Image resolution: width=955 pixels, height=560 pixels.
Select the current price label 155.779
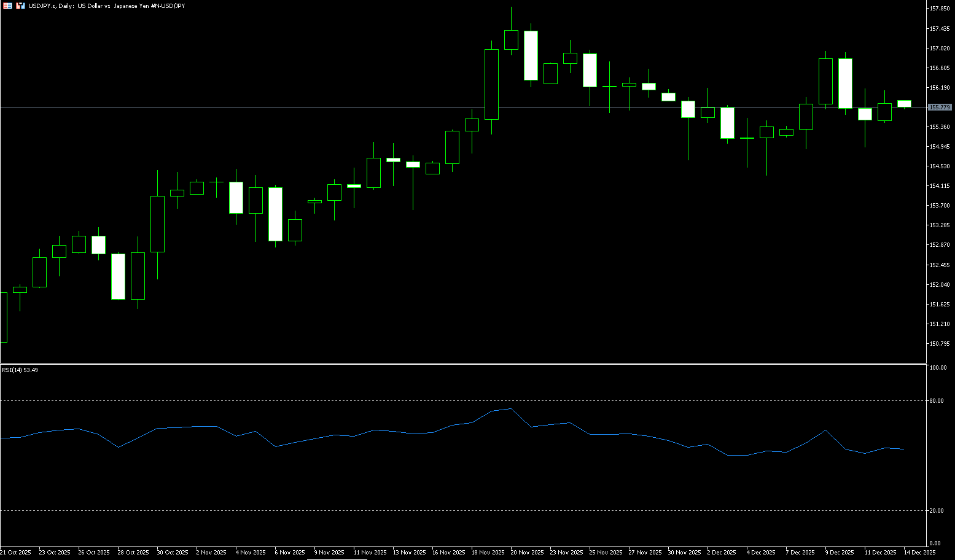click(x=940, y=107)
